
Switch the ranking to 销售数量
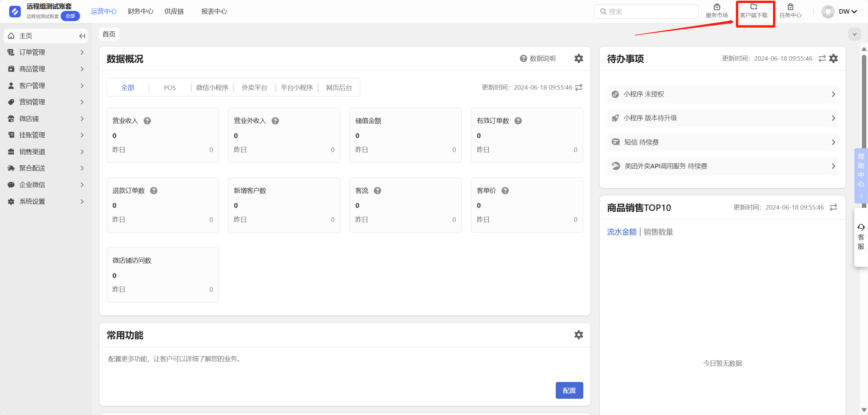pos(658,232)
